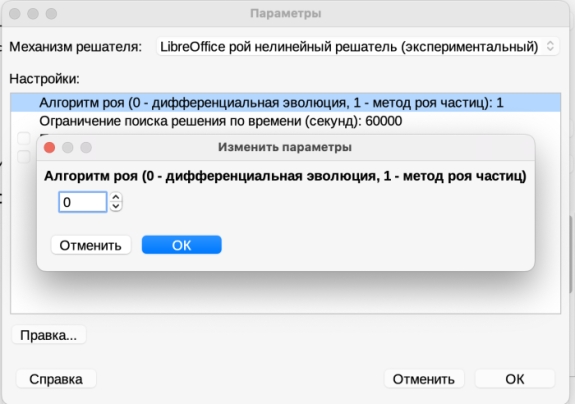Screen dimensions: 575x404
Task: Select the Ограничение поиска решения по времени row
Action: pos(286,121)
